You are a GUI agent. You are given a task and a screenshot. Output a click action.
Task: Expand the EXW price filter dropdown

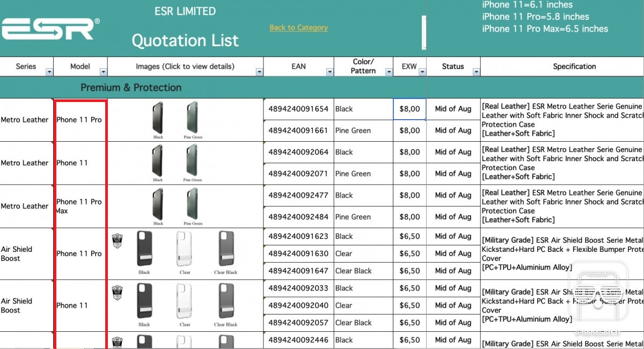click(422, 71)
